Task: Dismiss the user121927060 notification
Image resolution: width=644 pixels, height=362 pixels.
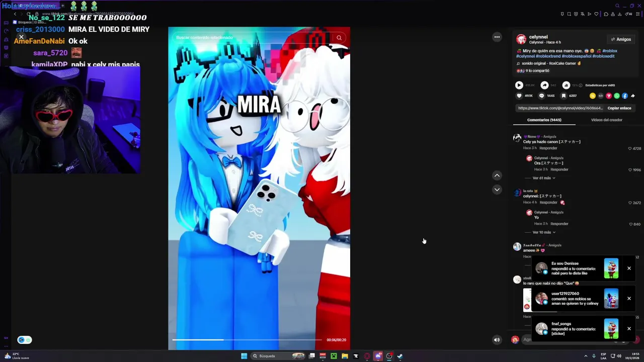Action: pyautogui.click(x=629, y=299)
